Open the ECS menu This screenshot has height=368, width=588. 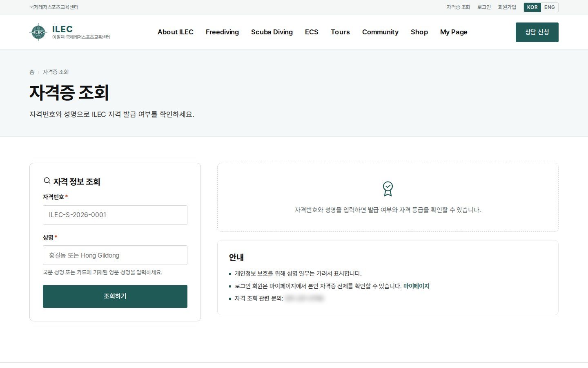pyautogui.click(x=312, y=32)
